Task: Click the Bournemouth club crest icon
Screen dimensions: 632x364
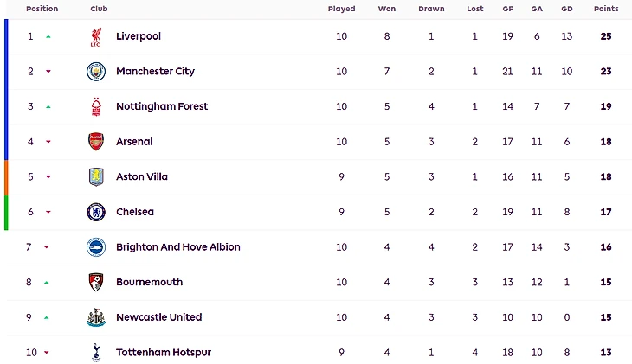Action: (x=95, y=282)
